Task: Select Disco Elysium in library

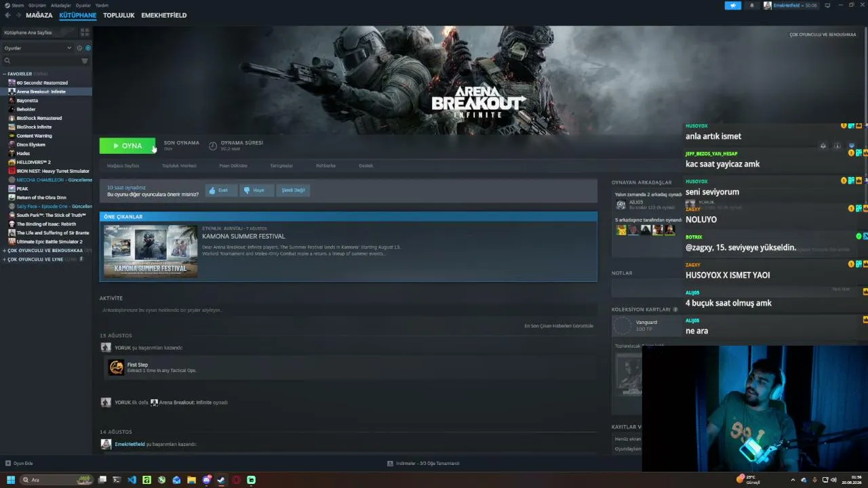Action: click(x=46, y=144)
